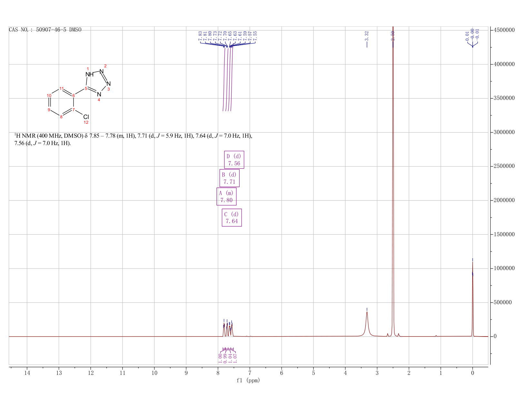532x411 pixels.
Task: Click multiplet label box 'B (d) 7.71'
Action: click(230, 178)
